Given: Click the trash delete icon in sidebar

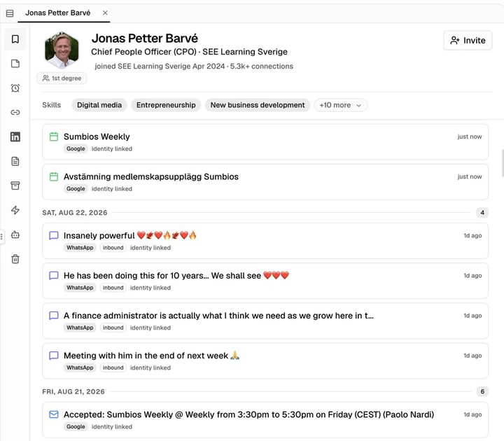Looking at the screenshot, I should (15, 259).
